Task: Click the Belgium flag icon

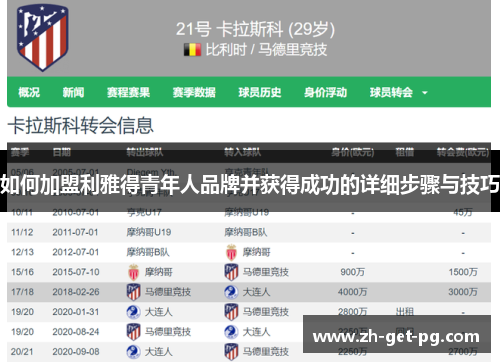Action: tap(192, 50)
